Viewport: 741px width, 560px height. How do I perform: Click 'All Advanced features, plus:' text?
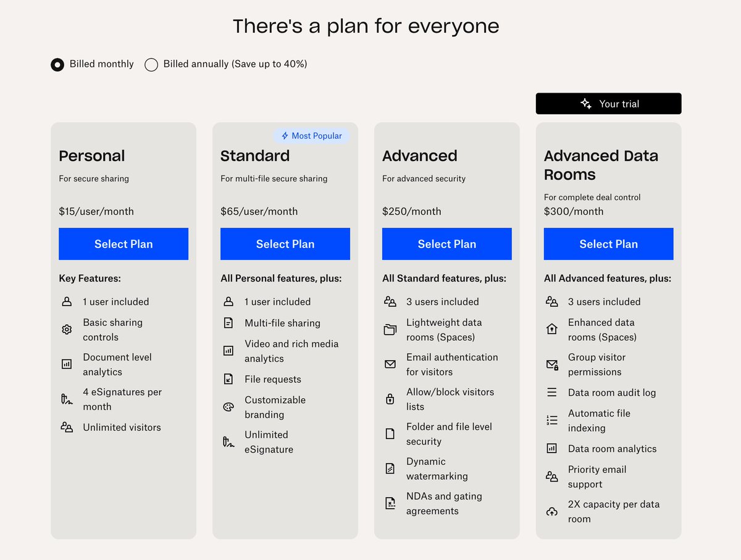click(608, 278)
